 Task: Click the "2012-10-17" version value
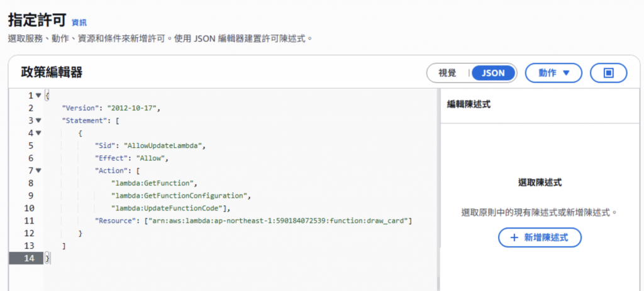coord(132,108)
